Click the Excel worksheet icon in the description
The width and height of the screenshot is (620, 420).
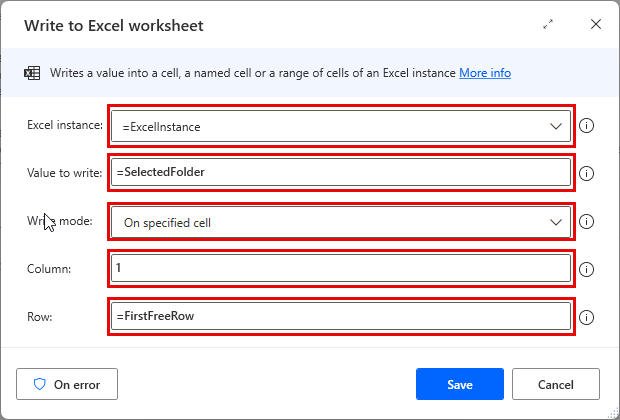pyautogui.click(x=32, y=73)
